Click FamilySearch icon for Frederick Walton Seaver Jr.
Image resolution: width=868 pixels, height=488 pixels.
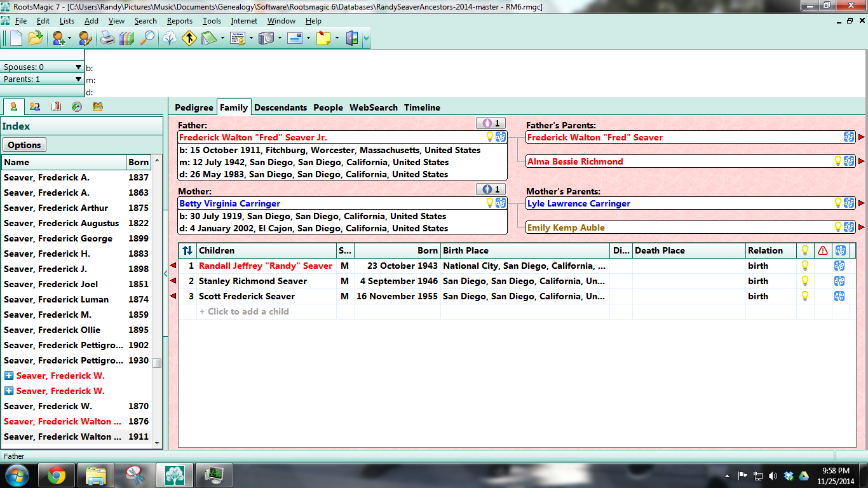click(x=501, y=137)
